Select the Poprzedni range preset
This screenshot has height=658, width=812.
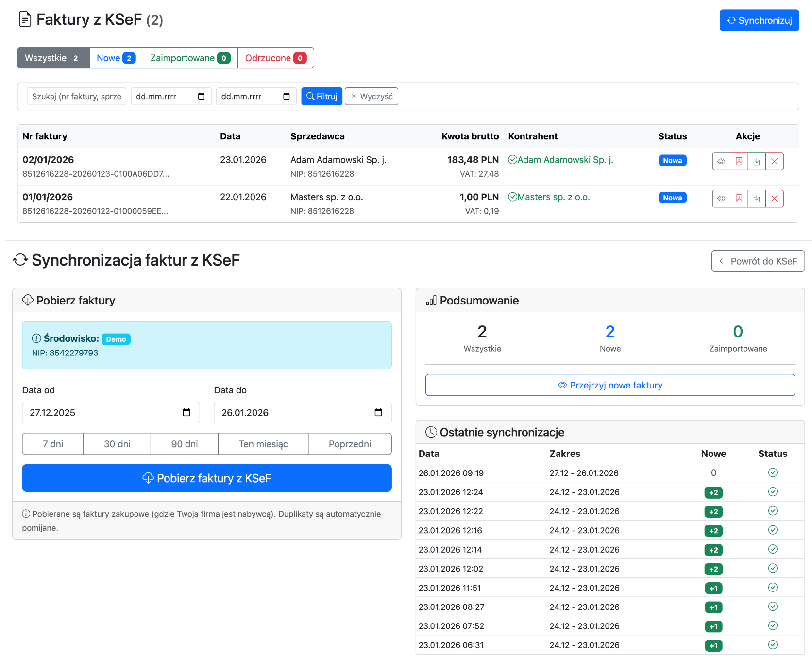click(x=350, y=444)
